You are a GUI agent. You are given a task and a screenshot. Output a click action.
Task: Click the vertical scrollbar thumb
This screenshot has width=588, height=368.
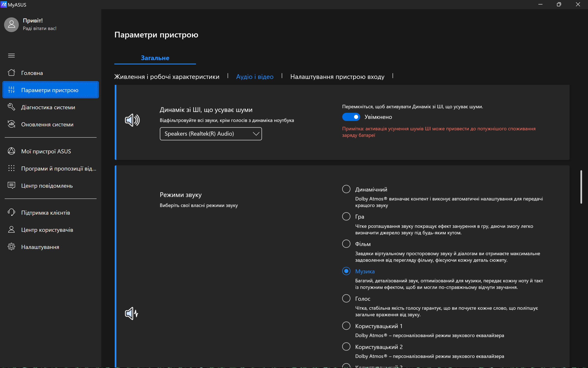click(x=581, y=187)
